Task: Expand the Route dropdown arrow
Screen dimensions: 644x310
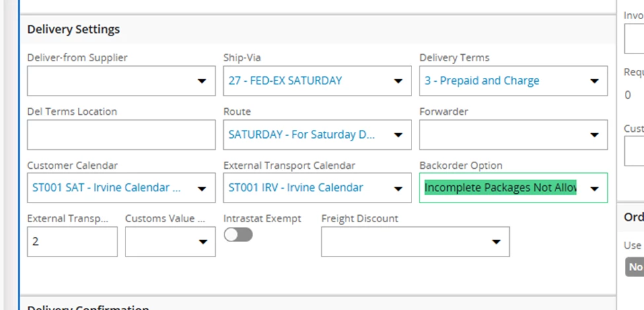Action: pos(398,135)
